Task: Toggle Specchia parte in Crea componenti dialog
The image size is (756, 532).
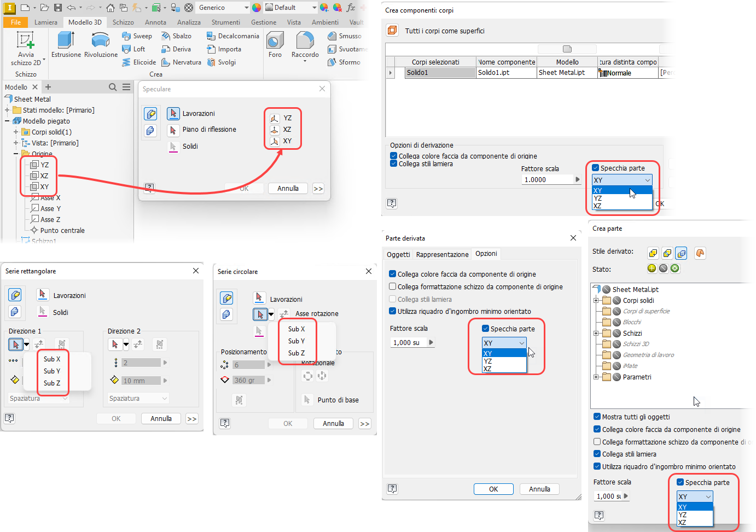Action: click(x=596, y=168)
